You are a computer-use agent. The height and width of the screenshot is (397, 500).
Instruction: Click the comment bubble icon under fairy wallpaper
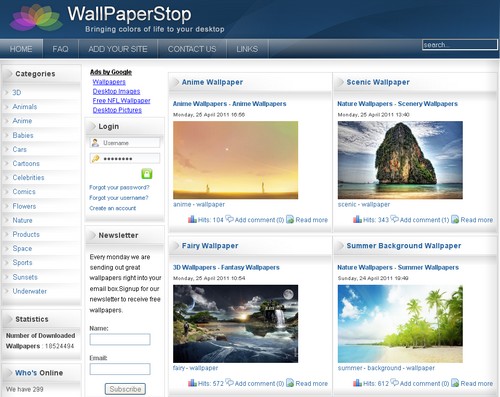[x=230, y=383]
